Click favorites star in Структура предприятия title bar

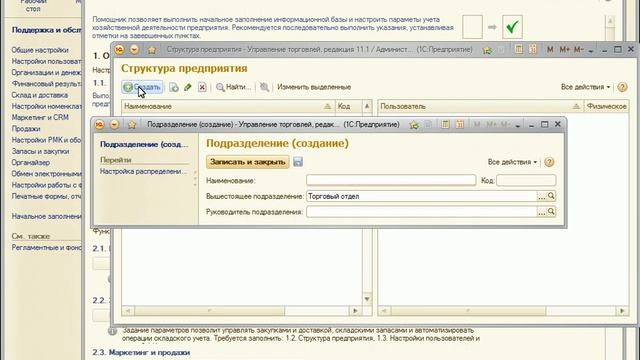click(152, 50)
